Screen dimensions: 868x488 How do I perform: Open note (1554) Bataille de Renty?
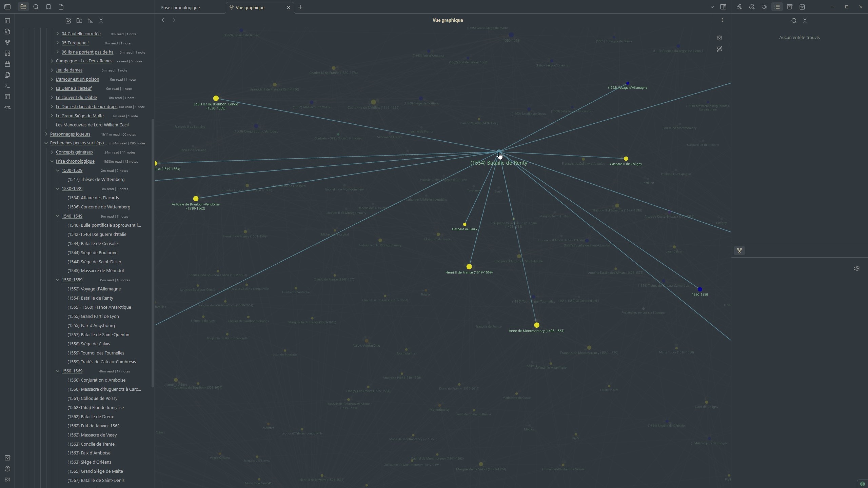click(x=90, y=298)
